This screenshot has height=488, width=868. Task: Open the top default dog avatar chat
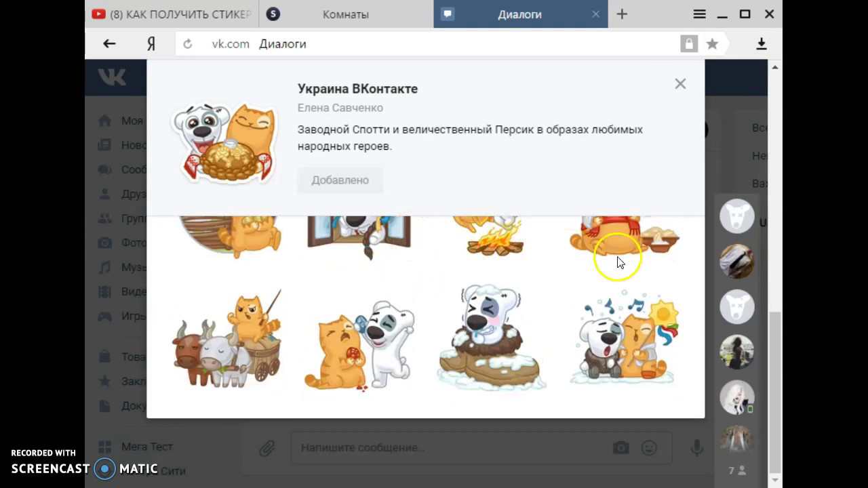click(x=736, y=217)
